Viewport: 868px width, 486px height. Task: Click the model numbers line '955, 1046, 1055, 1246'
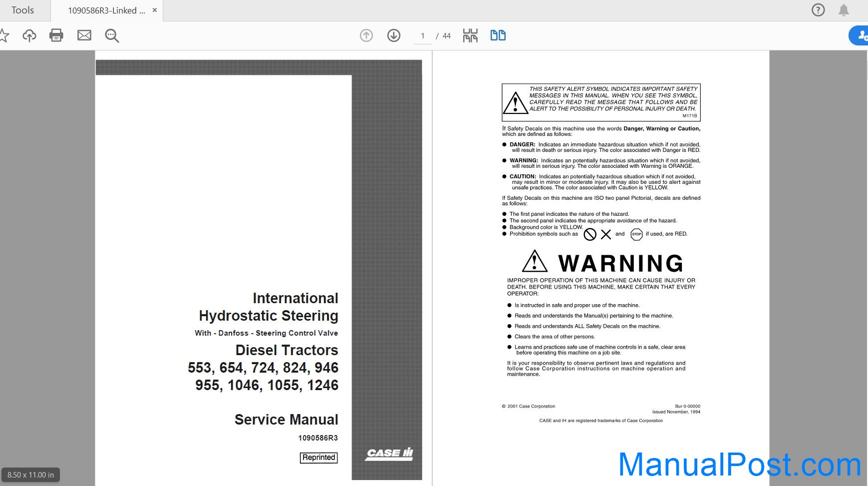(x=267, y=385)
